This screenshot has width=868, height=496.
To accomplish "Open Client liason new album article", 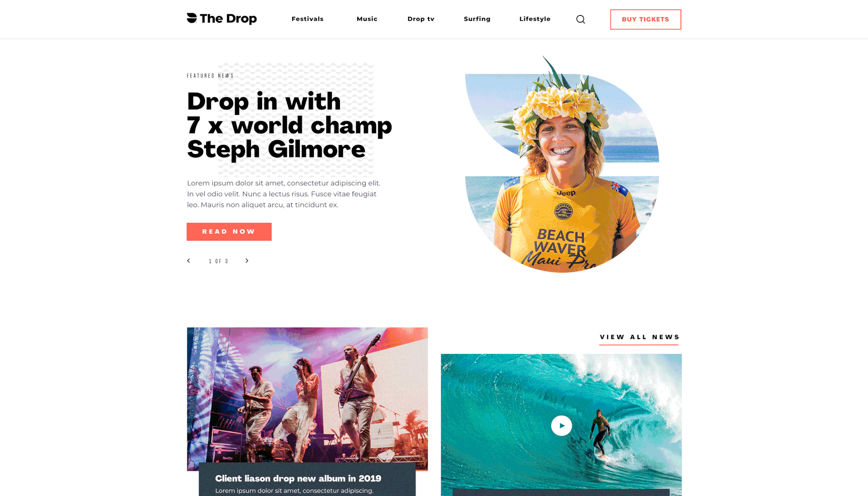I will [298, 478].
